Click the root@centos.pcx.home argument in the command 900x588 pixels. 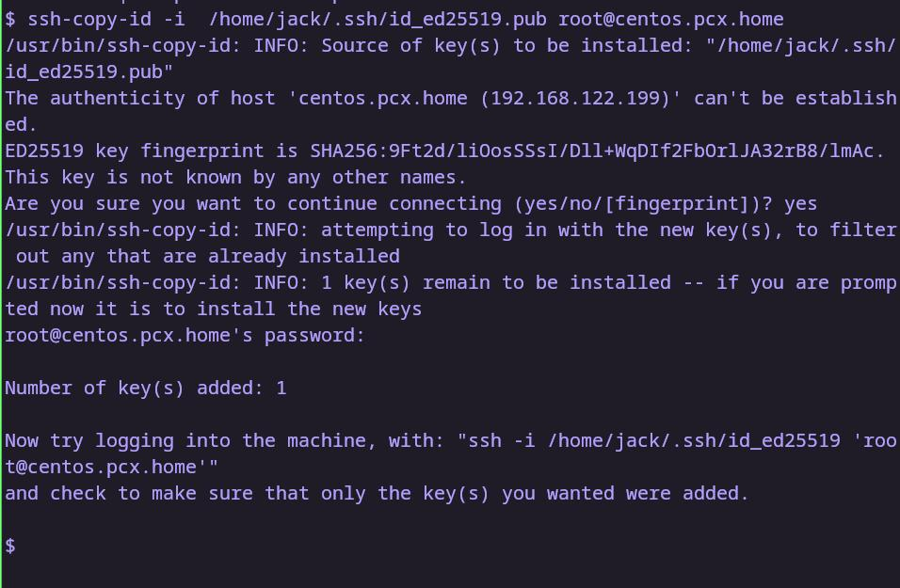point(670,19)
